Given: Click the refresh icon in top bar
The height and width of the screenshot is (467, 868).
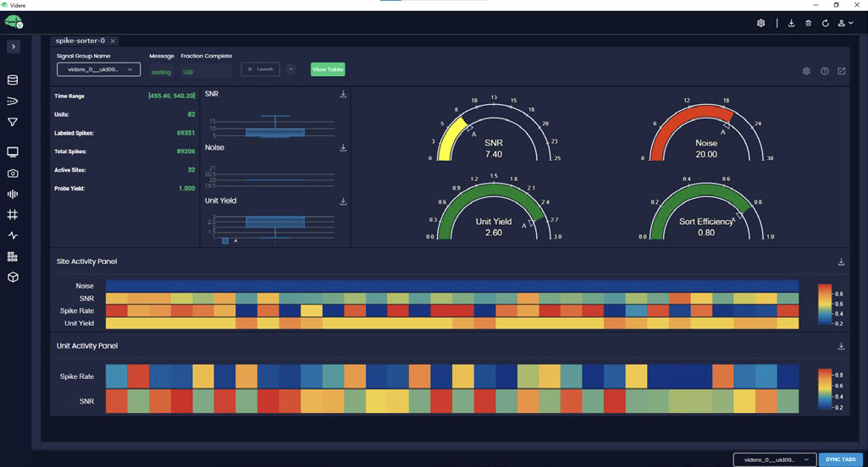Looking at the screenshot, I should click(x=826, y=23).
